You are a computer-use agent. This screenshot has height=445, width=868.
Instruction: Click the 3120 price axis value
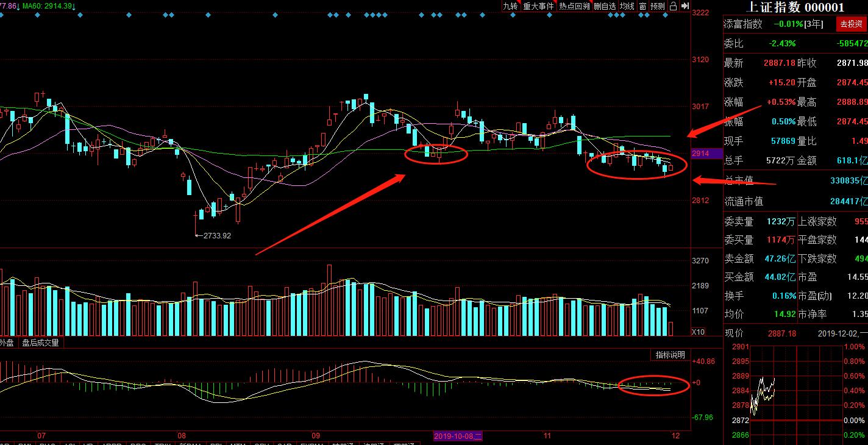[701, 60]
